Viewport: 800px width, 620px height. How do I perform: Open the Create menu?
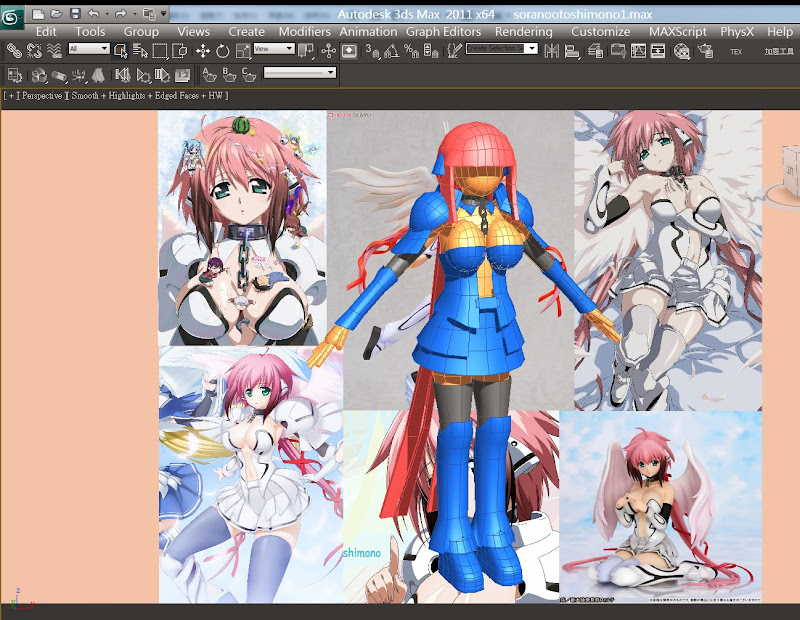pyautogui.click(x=246, y=32)
